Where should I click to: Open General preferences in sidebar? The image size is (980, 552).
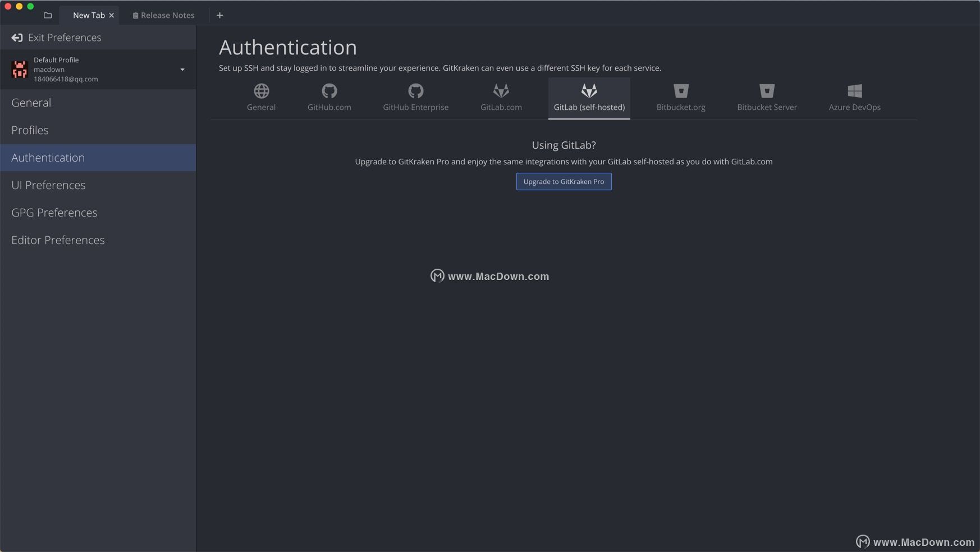(x=98, y=103)
